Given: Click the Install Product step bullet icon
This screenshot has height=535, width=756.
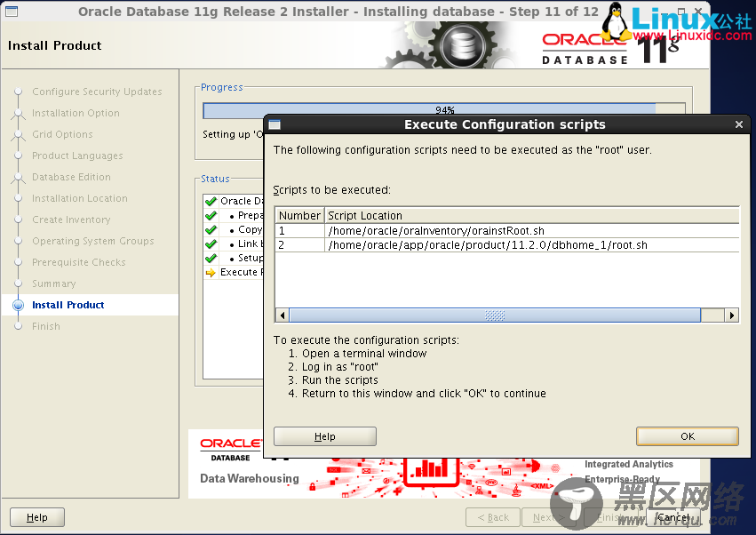Looking at the screenshot, I should 19,305.
